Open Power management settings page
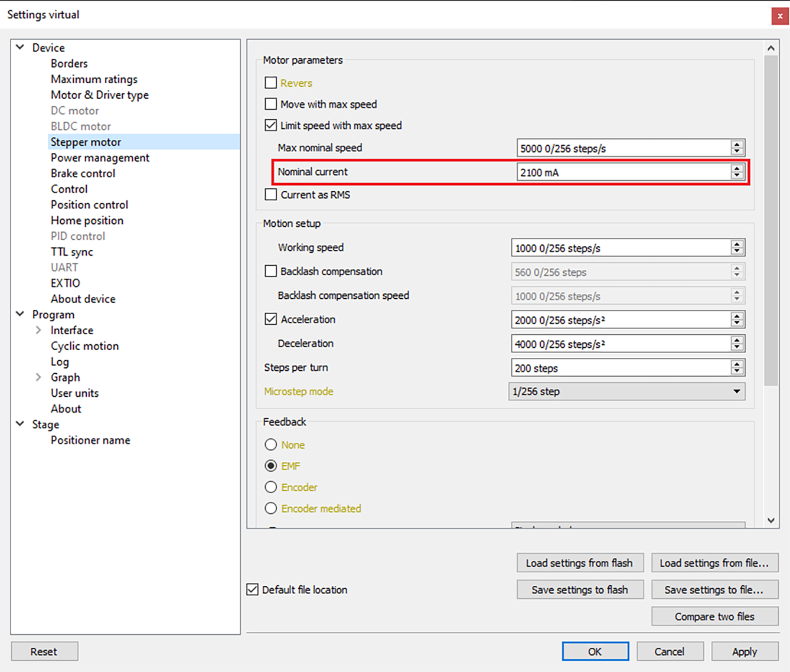 point(100,158)
